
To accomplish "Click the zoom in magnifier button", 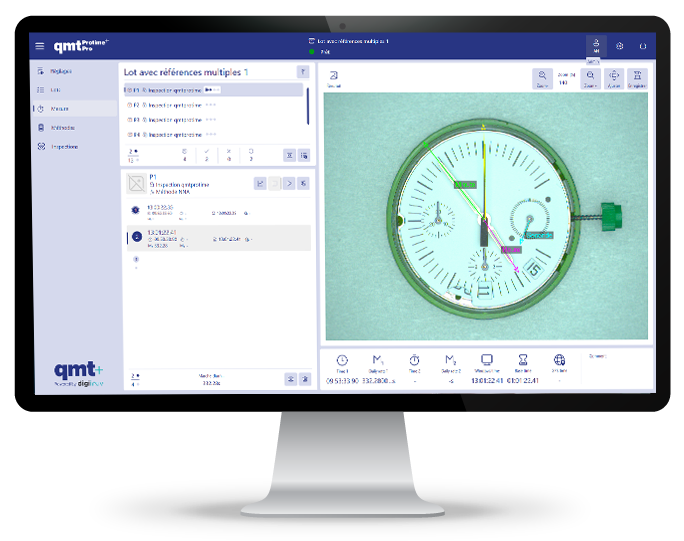I will (590, 78).
